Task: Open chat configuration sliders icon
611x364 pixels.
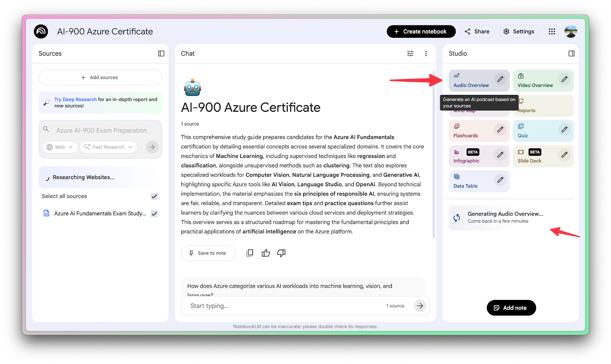Action: click(x=410, y=53)
